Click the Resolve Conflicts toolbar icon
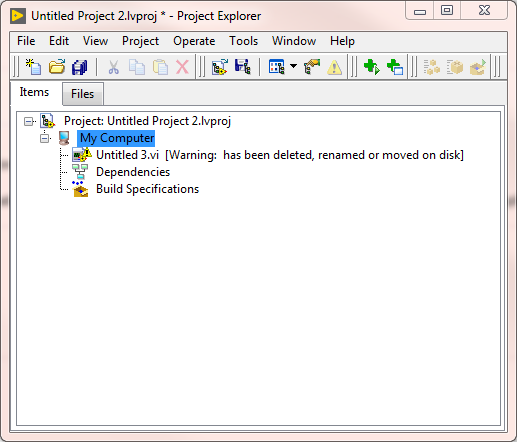Image resolution: width=517 pixels, height=442 pixels. pyautogui.click(x=312, y=67)
